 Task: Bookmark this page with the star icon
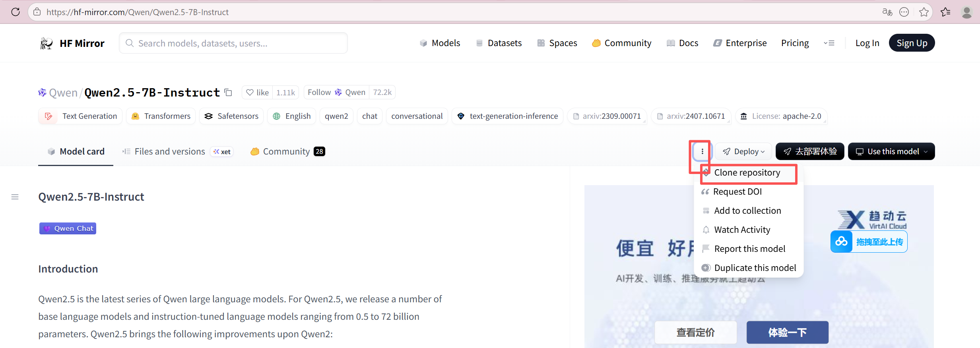click(924, 12)
